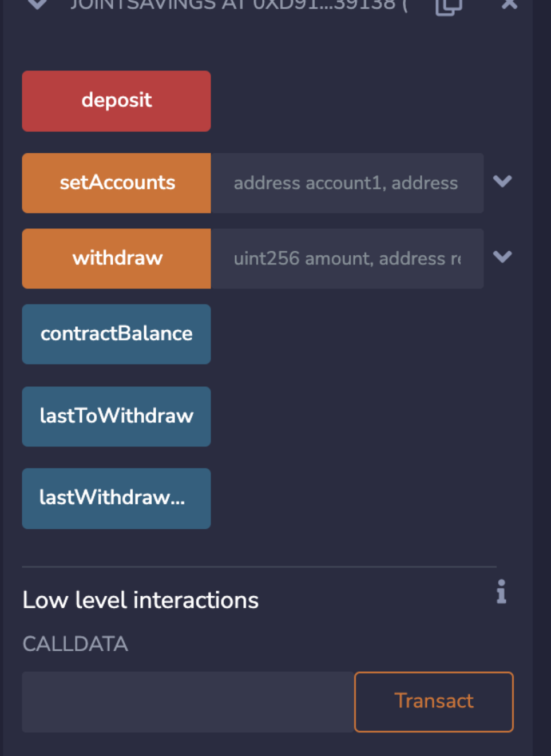The height and width of the screenshot is (756, 551).
Task: Expand the withdraw parameter inputs
Action: click(504, 258)
